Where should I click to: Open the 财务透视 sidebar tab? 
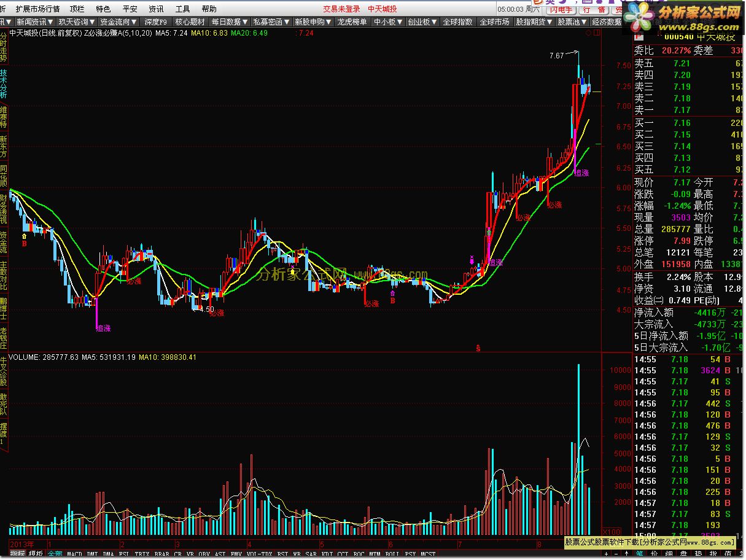coord(4,209)
